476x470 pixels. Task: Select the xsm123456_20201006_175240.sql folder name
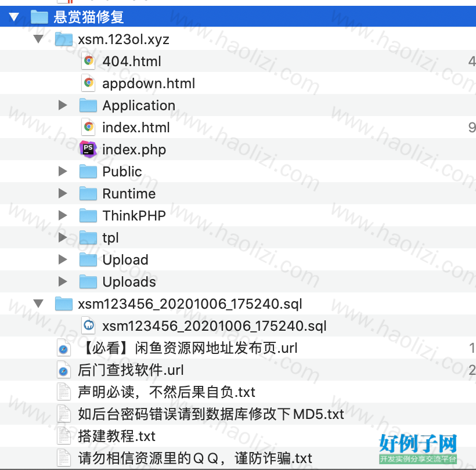pos(190,304)
